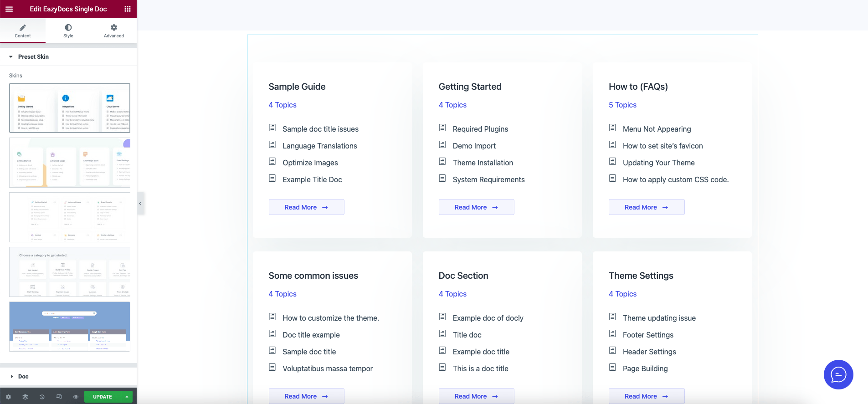Open page settings gear in footer

[x=8, y=397]
